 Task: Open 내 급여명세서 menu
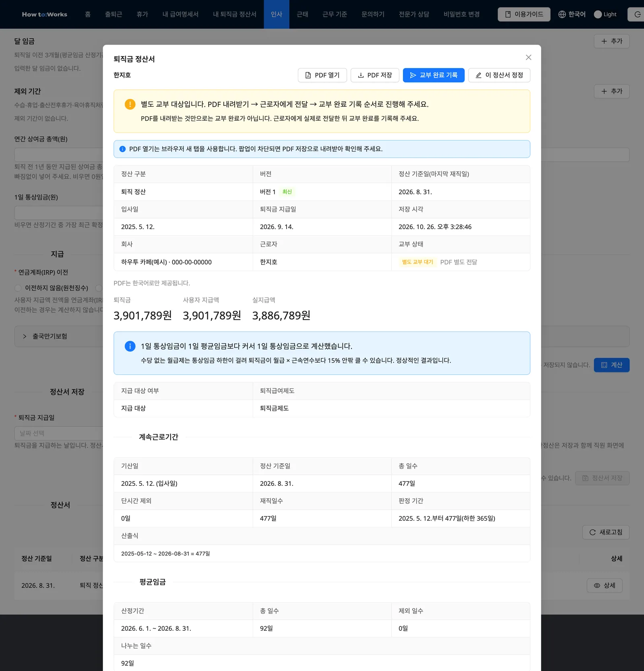tap(180, 14)
